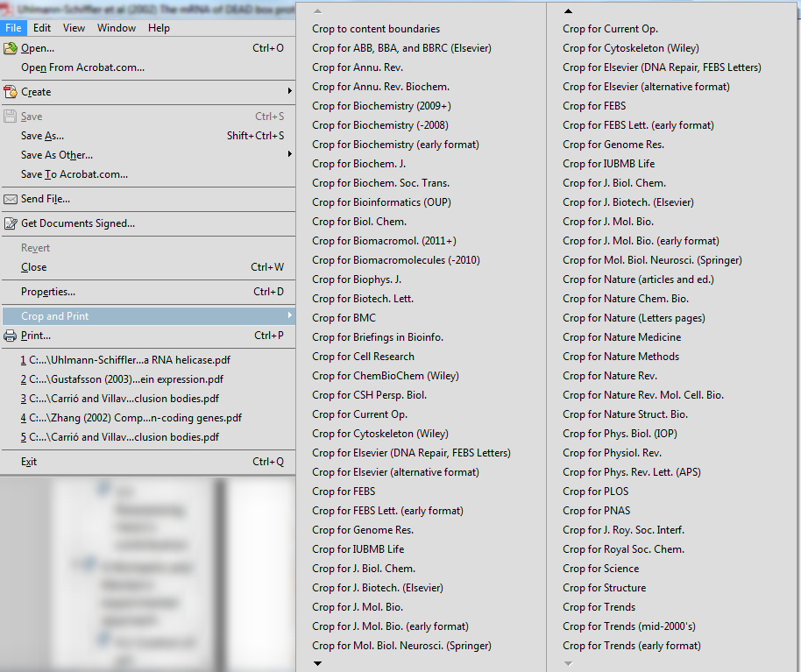Click the Create PDF icon
This screenshot has width=801, height=672.
point(11,92)
